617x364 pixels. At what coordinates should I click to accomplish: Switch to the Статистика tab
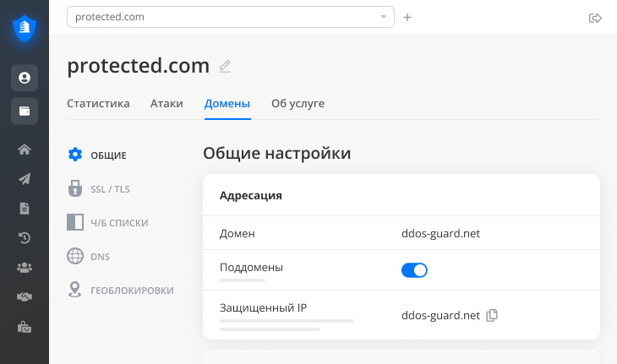point(98,104)
